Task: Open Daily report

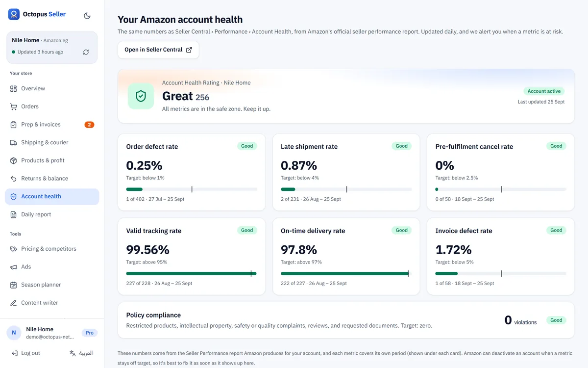Action: [x=52, y=214]
